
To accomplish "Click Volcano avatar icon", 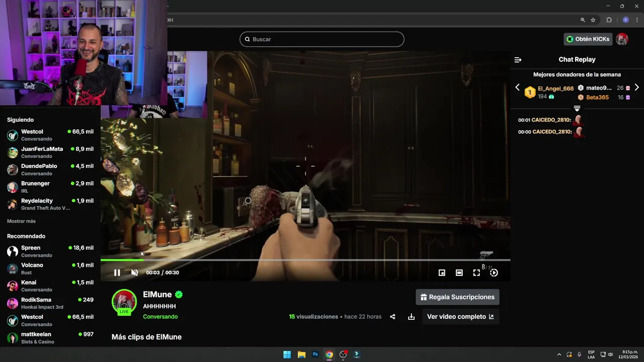I will (13, 269).
